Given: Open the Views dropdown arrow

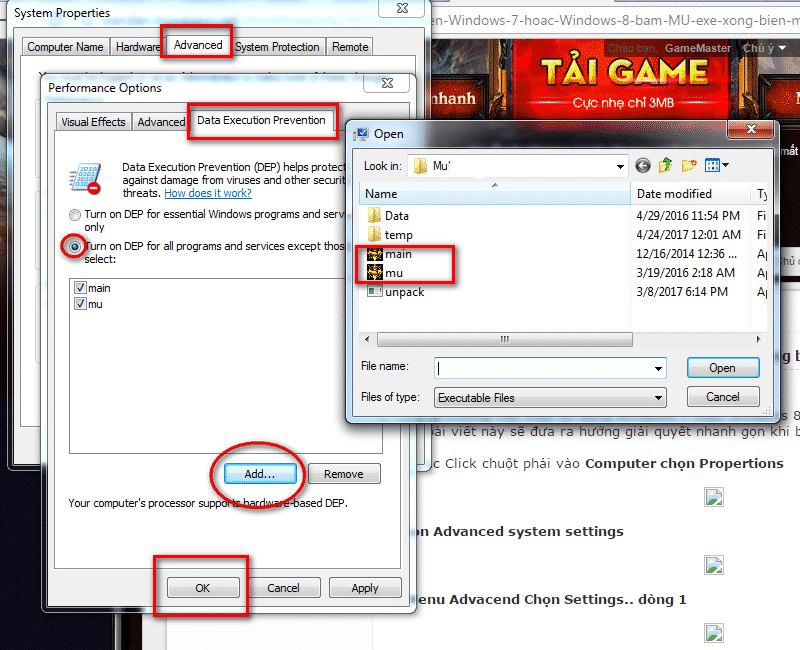Looking at the screenshot, I should click(x=726, y=164).
